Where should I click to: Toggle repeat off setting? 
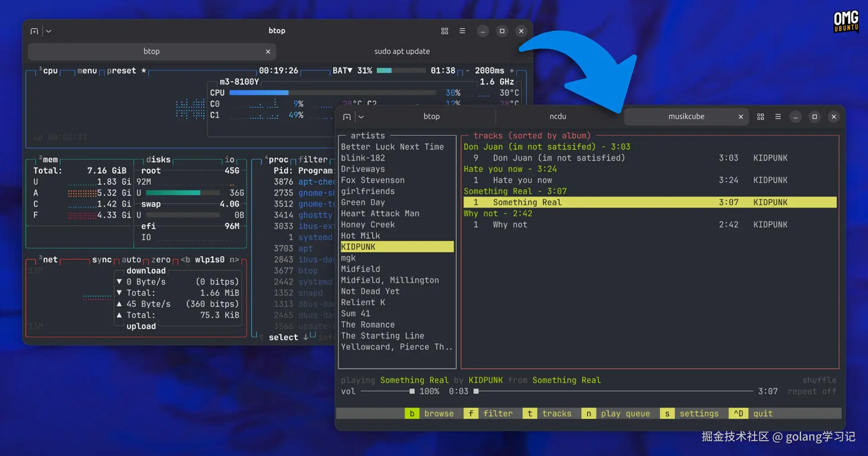tap(812, 391)
